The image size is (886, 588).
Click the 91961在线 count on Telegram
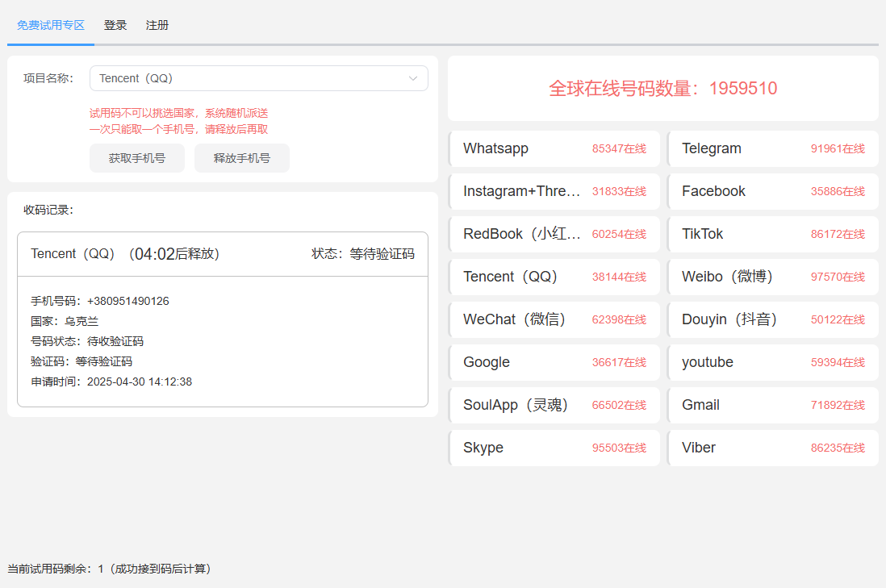(x=838, y=148)
